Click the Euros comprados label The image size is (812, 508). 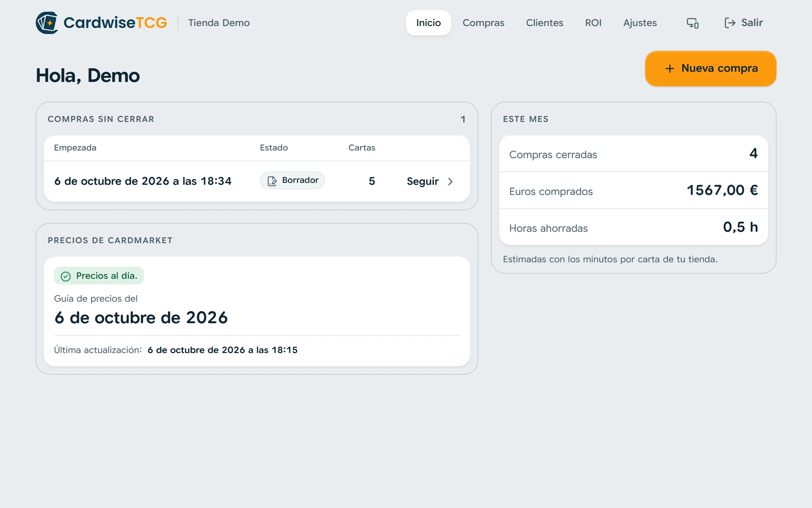coord(551,191)
